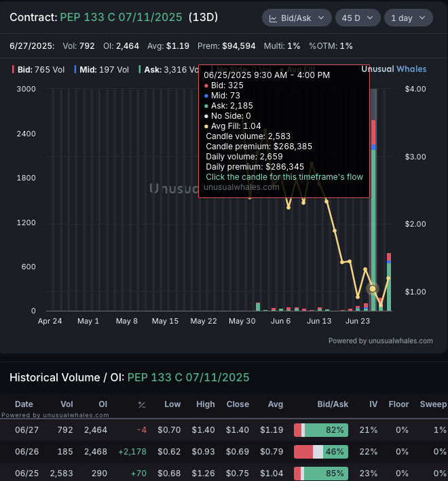
Task: Sort table by Sweep column header
Action: click(433, 404)
